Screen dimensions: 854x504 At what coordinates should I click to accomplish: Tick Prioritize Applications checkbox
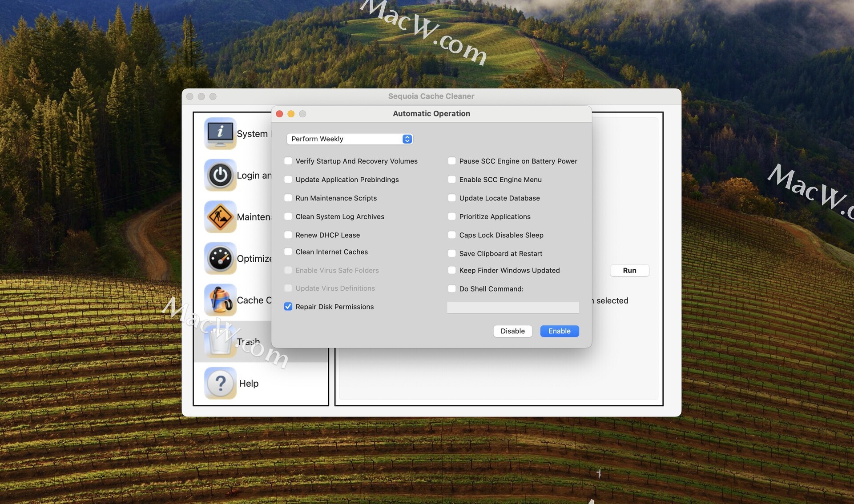click(452, 216)
